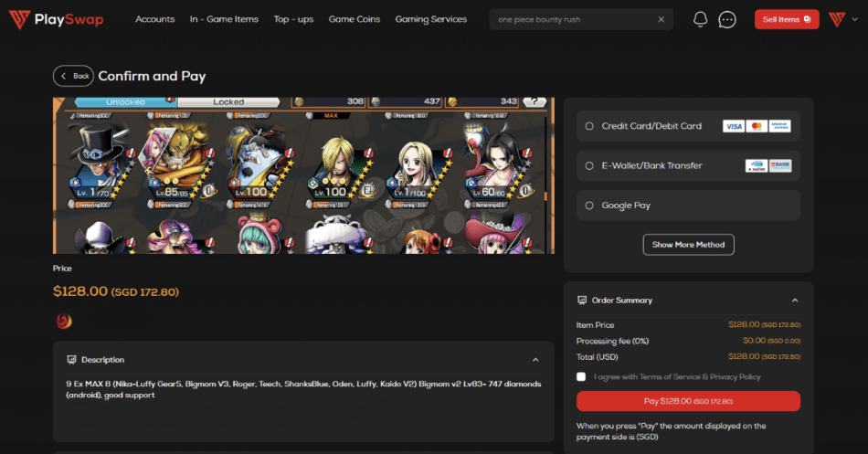
Task: Select Credit Card/Debit Card payment option
Action: [589, 126]
